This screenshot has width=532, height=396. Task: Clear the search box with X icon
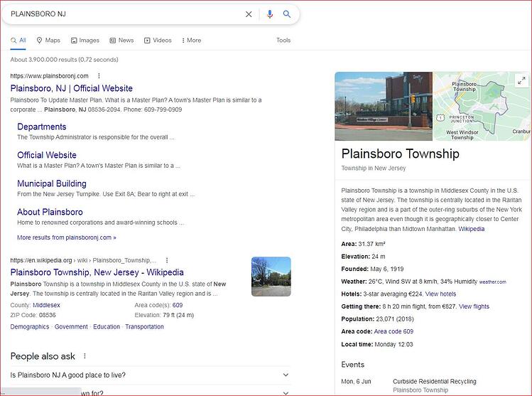pos(249,14)
